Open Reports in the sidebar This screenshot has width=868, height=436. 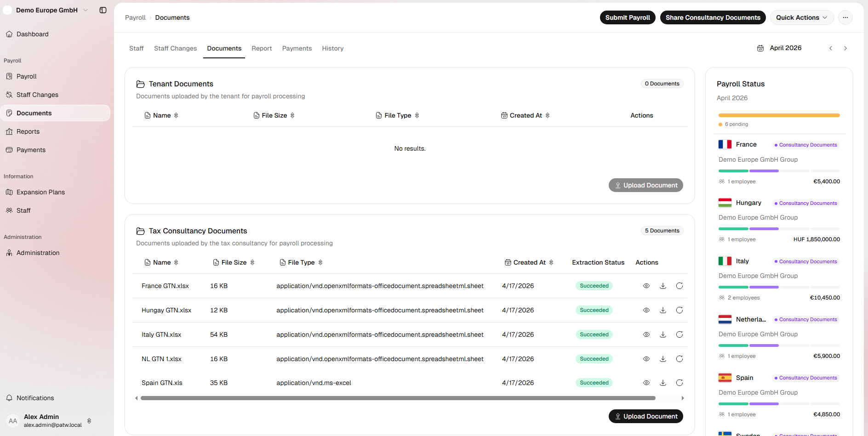pyautogui.click(x=55, y=131)
